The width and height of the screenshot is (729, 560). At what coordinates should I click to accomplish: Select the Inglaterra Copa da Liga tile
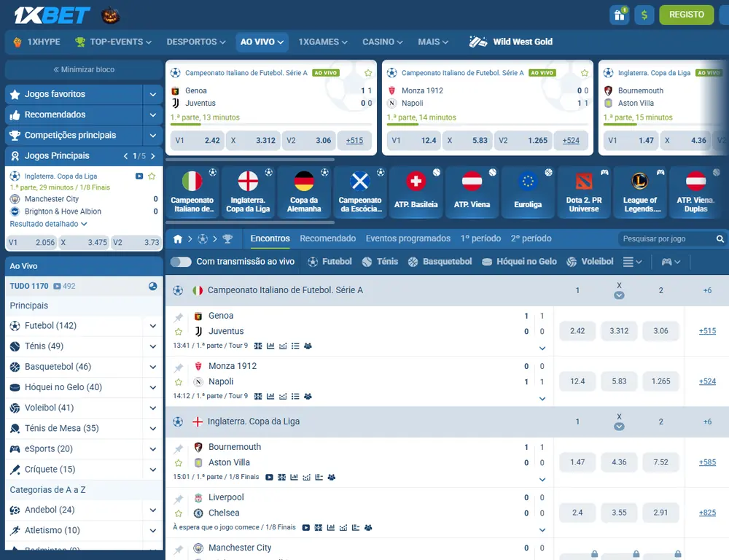pyautogui.click(x=248, y=192)
